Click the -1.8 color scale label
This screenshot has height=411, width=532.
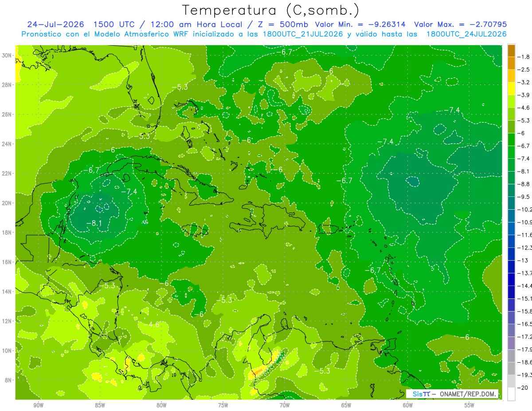pyautogui.click(x=524, y=57)
